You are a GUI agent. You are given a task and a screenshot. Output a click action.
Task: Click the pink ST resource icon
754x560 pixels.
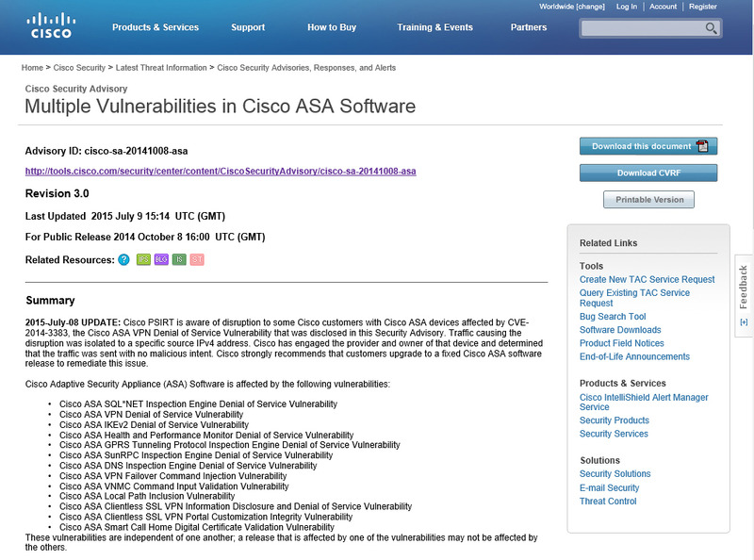196,259
